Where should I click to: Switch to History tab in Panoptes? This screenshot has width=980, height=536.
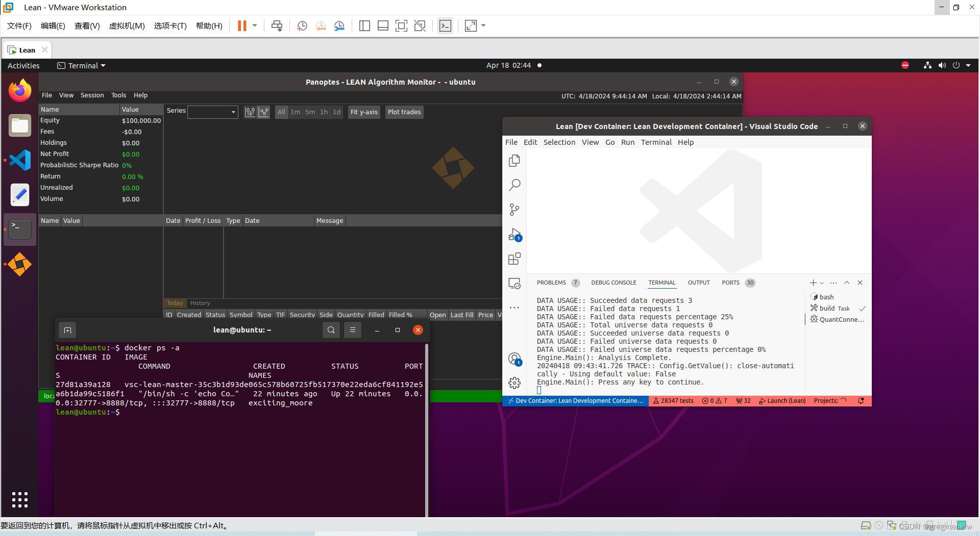click(200, 303)
